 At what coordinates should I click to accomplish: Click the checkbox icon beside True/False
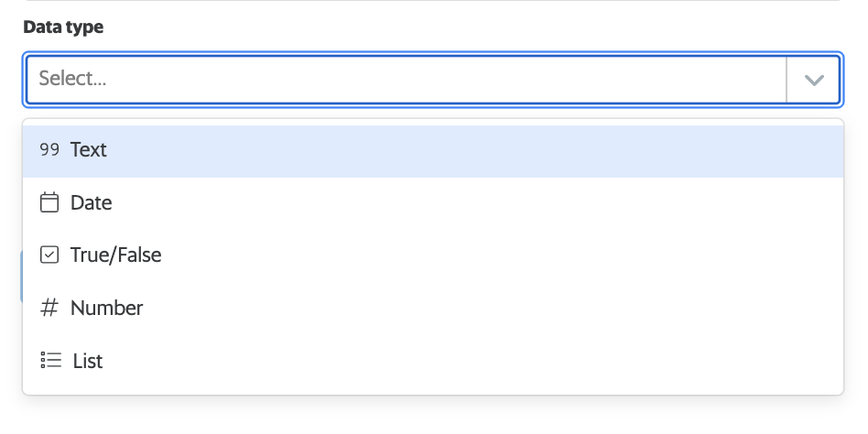tap(49, 255)
